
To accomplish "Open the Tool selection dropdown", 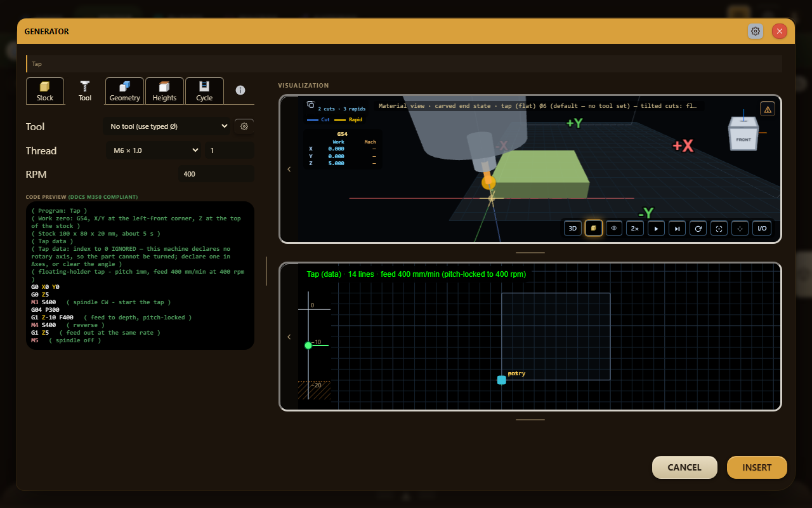I will (x=167, y=126).
